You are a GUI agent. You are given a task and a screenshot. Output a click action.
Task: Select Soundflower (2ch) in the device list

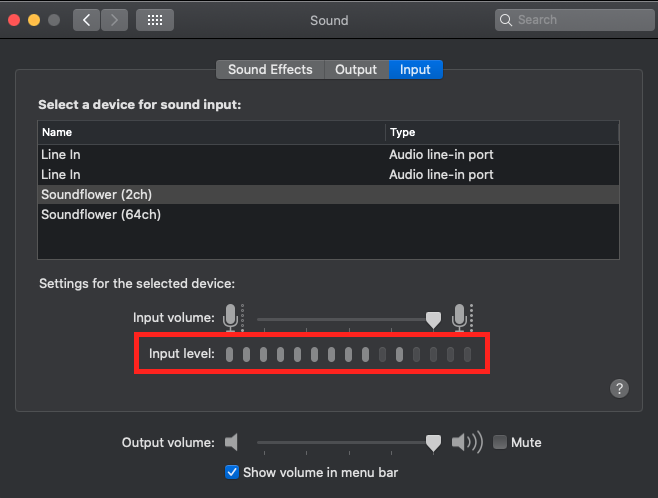[x=328, y=195]
